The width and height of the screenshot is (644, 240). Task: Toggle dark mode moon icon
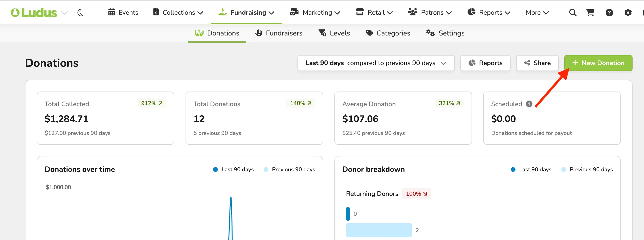click(x=80, y=12)
